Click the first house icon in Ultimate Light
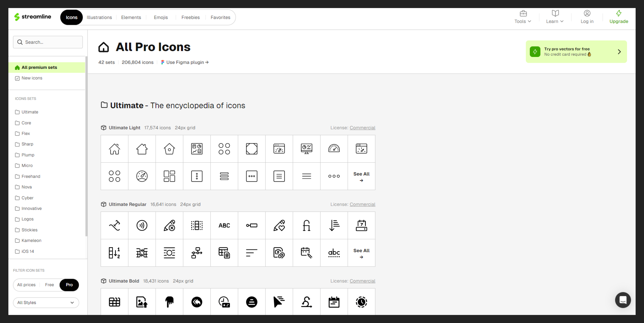 click(x=114, y=149)
